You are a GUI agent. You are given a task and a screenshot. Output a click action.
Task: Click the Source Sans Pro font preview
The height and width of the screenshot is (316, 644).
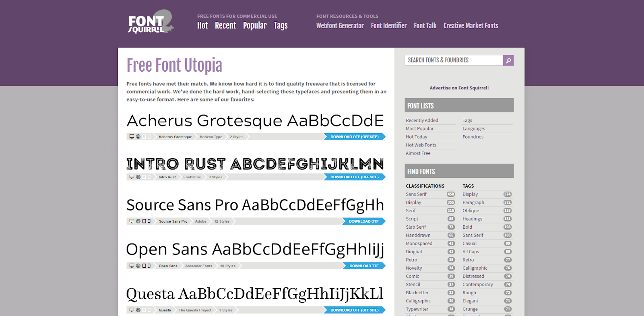tap(255, 205)
